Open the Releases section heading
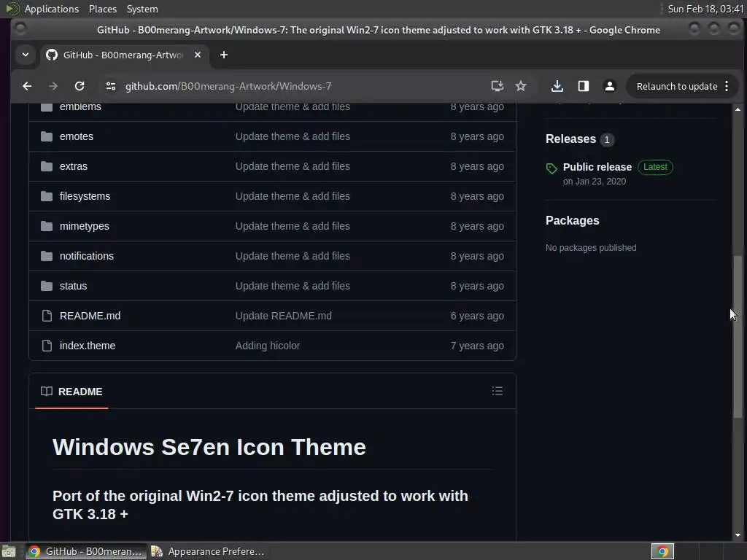The image size is (747, 560). 570,139
